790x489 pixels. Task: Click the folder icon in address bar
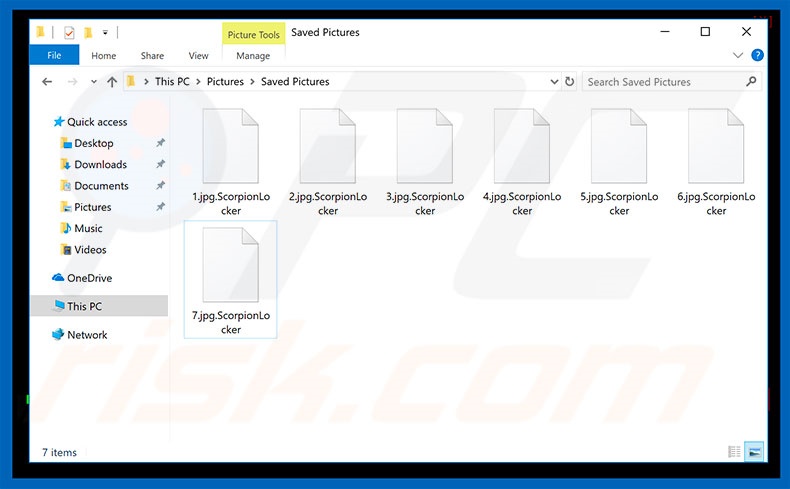pyautogui.click(x=131, y=81)
